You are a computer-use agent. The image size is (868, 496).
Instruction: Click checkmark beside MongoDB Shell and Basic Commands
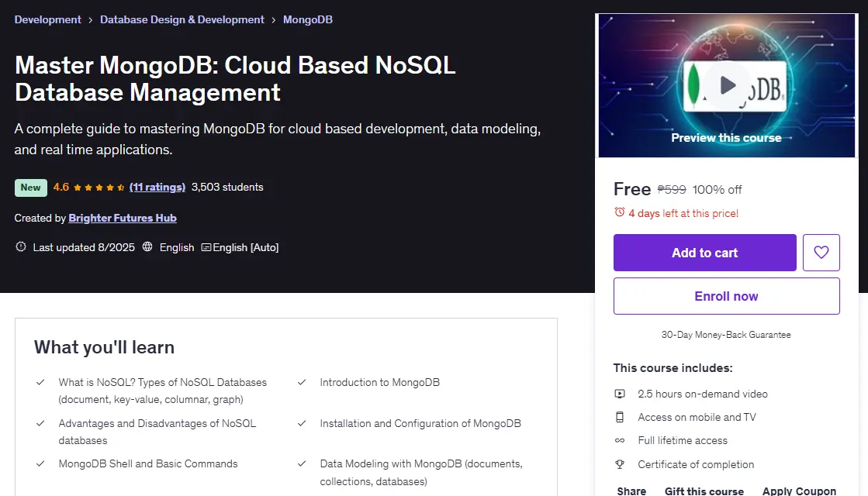coord(40,463)
